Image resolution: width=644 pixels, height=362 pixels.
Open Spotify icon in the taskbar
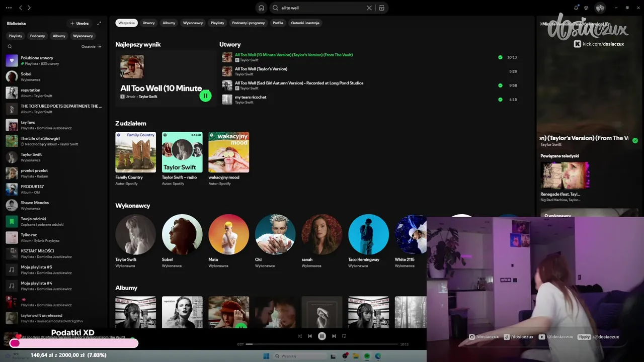point(367,356)
